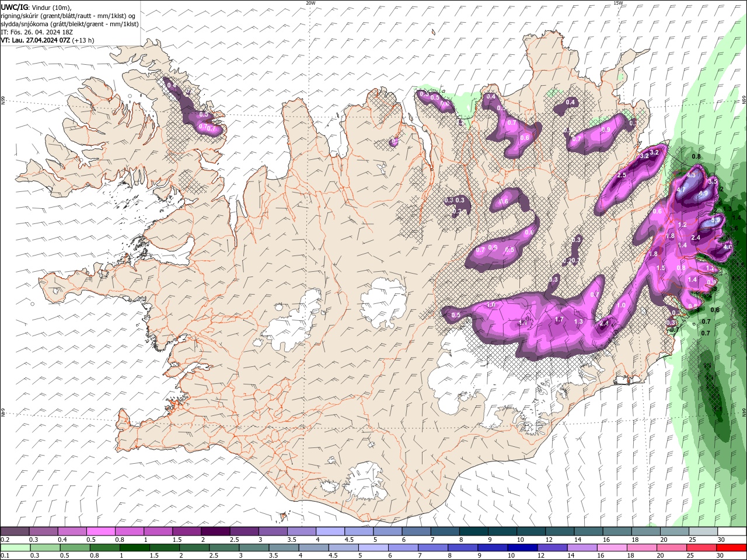Screen dimensions: 747x560
Task: Click the '4.3' snowfall value on the map
Action: tap(692, 174)
